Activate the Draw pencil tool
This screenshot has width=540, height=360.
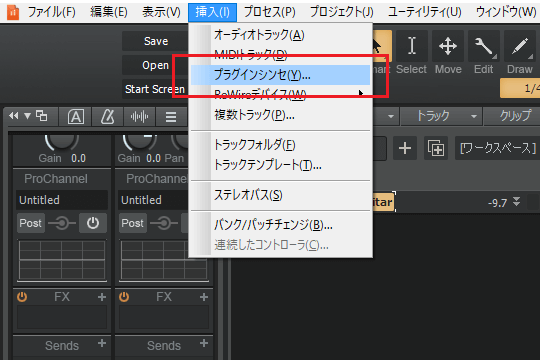pyautogui.click(x=520, y=53)
